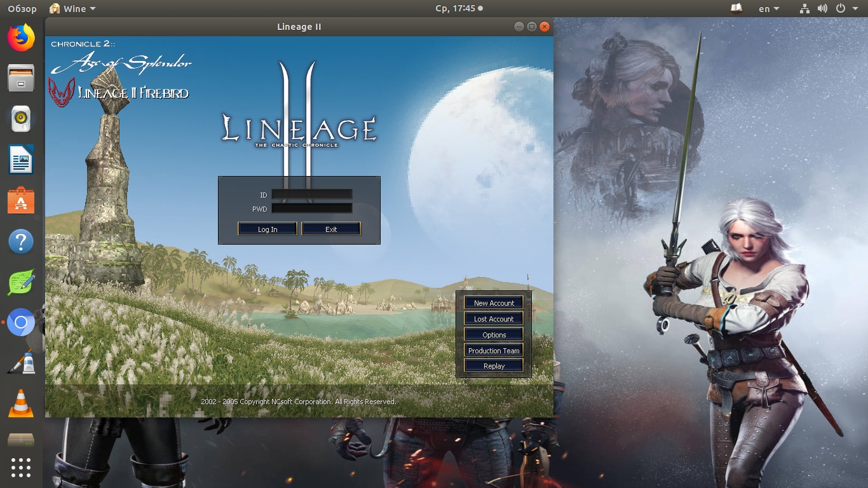Open the drive icon at dock bottom
Viewport: 868px width, 488px height.
coord(21,440)
